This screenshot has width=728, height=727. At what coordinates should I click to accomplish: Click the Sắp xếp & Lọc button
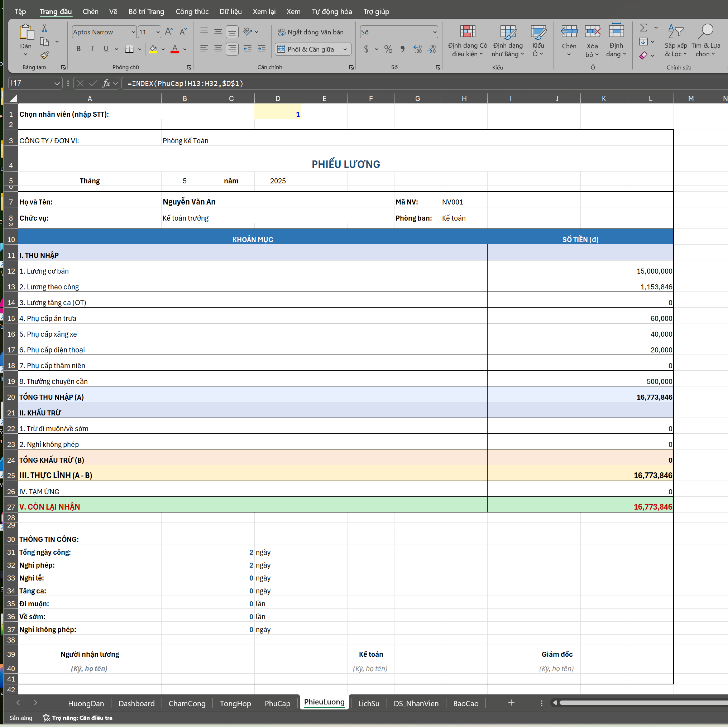coord(675,42)
